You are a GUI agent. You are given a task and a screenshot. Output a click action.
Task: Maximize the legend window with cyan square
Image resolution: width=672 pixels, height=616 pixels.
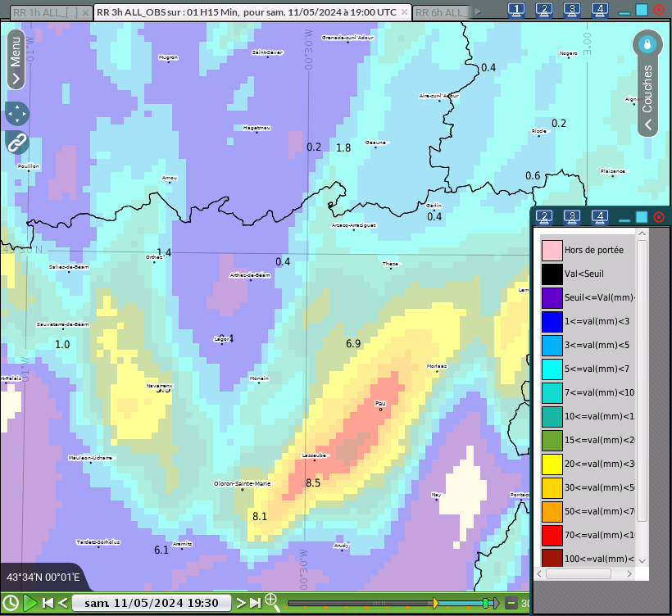pyautogui.click(x=642, y=217)
